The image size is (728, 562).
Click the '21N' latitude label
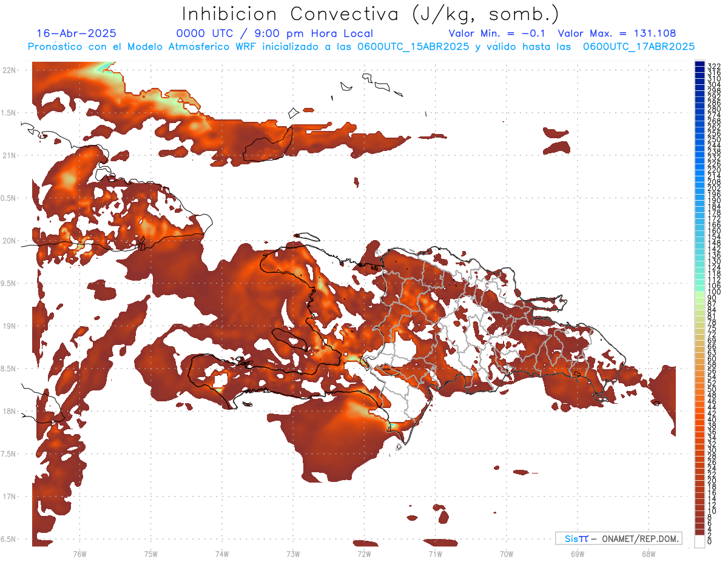[x=9, y=155]
